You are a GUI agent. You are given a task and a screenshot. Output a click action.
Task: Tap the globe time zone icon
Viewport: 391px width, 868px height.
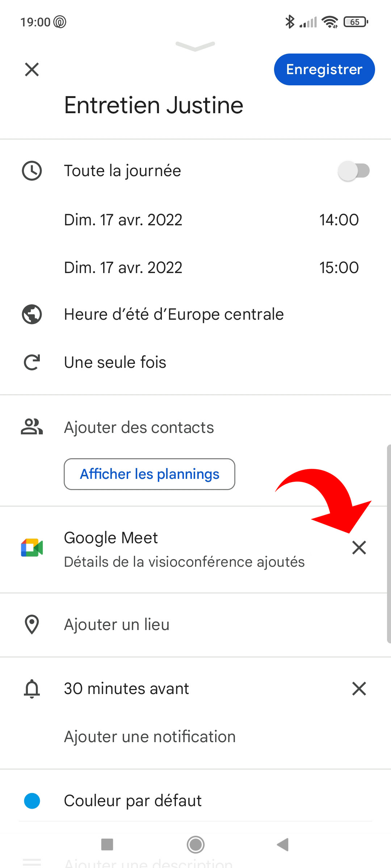tap(32, 314)
